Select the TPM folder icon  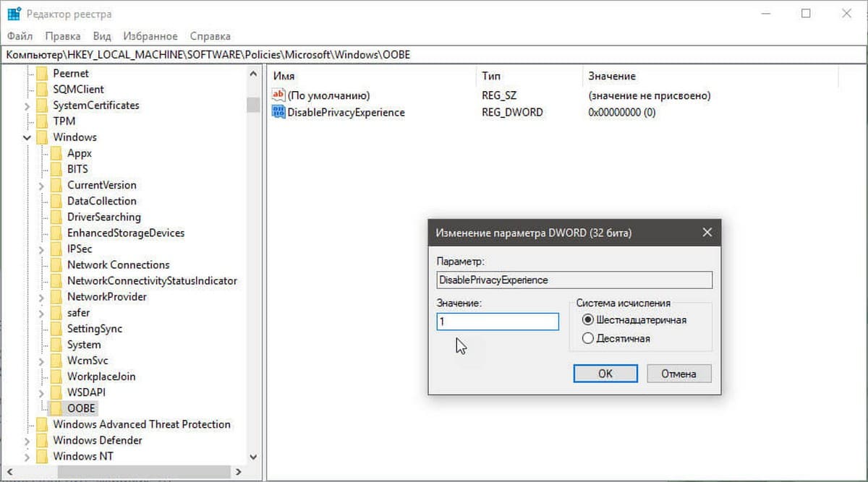[42, 121]
